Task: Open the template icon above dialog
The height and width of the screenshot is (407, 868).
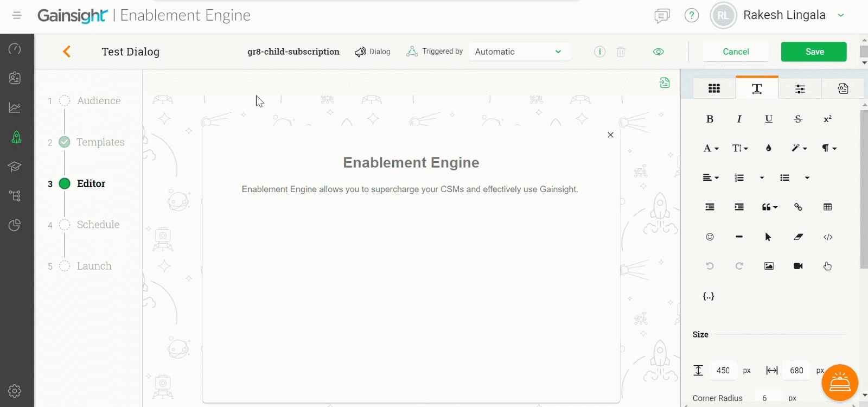Action: (665, 82)
